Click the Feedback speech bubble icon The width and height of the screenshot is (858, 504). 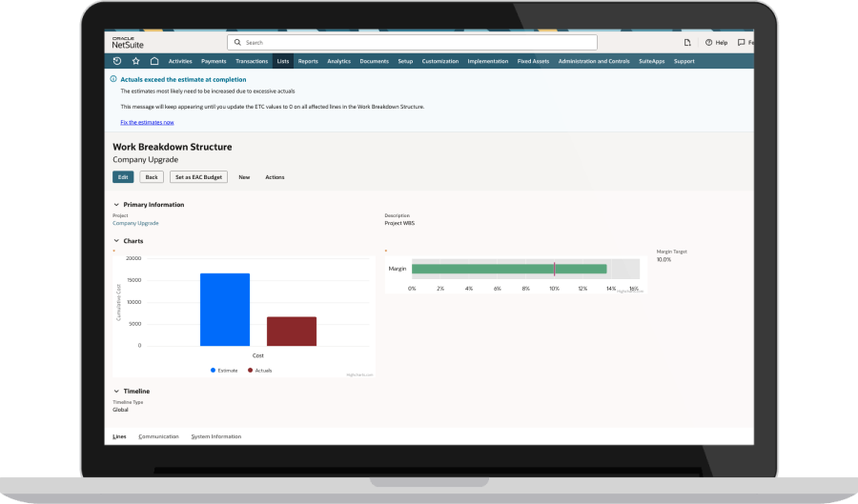pos(743,43)
